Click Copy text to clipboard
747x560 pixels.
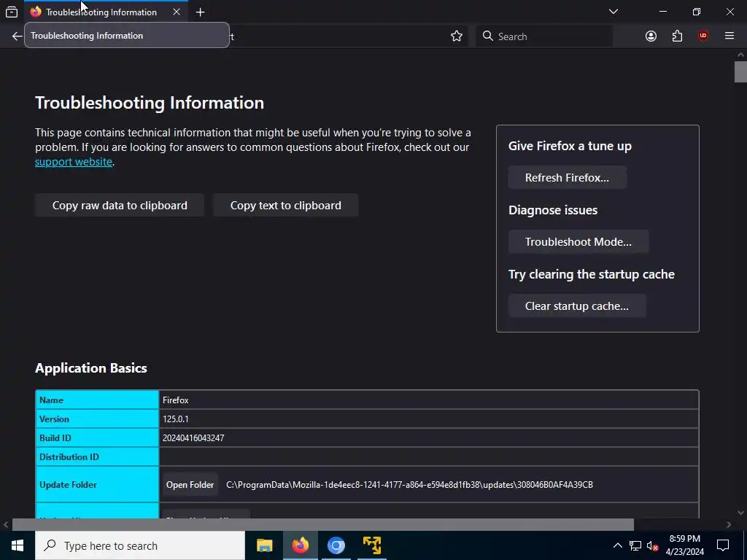click(286, 205)
